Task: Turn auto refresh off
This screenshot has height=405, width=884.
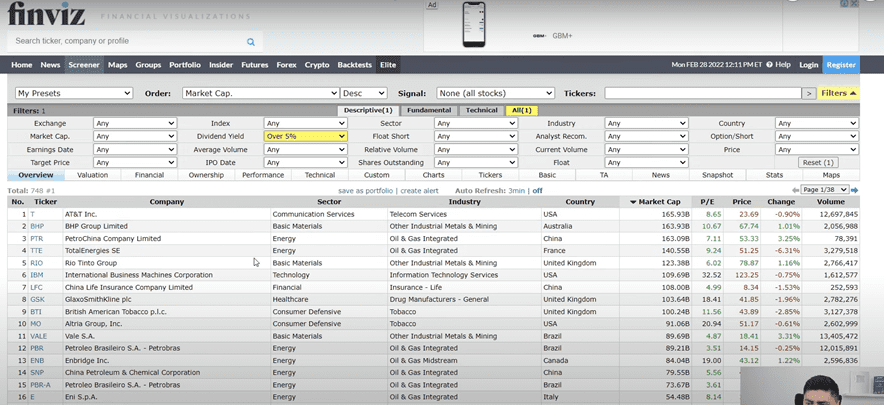Action: click(x=537, y=189)
